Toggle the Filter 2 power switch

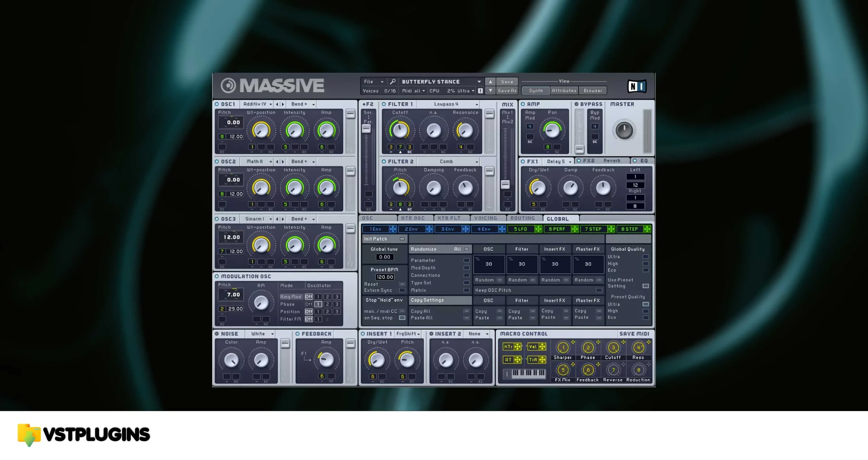pos(384,162)
